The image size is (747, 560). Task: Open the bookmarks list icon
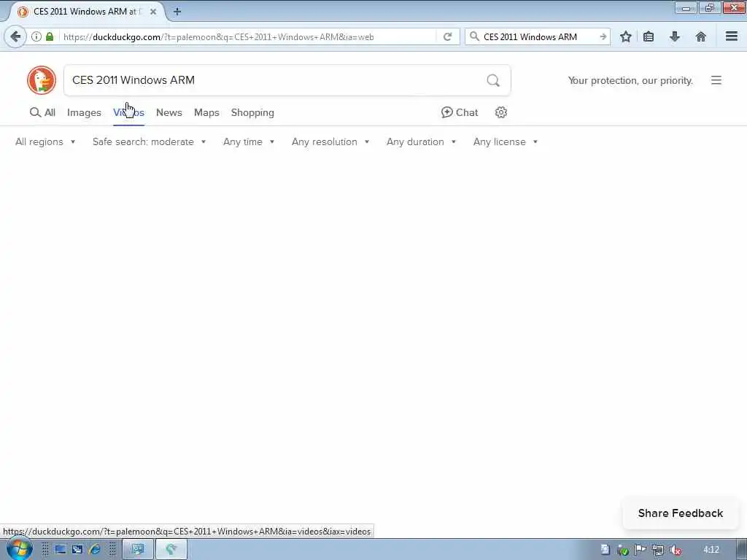(649, 36)
